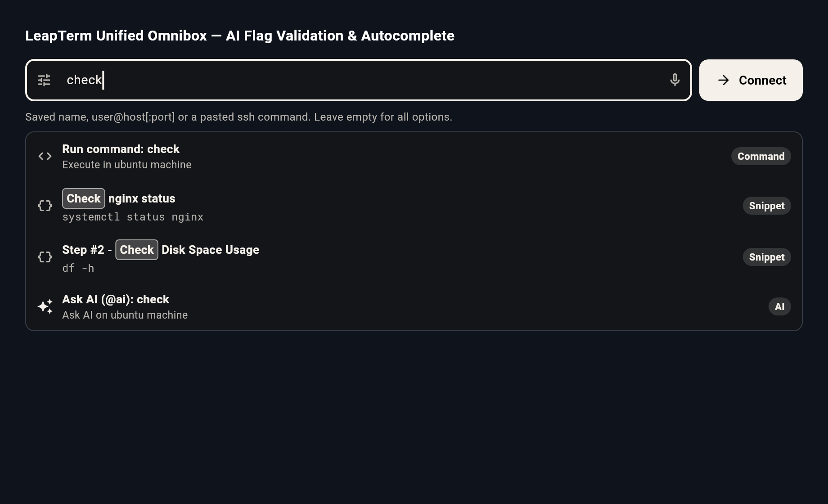Open the filter sliders icon in omnibox
The height and width of the screenshot is (504, 828).
44,80
